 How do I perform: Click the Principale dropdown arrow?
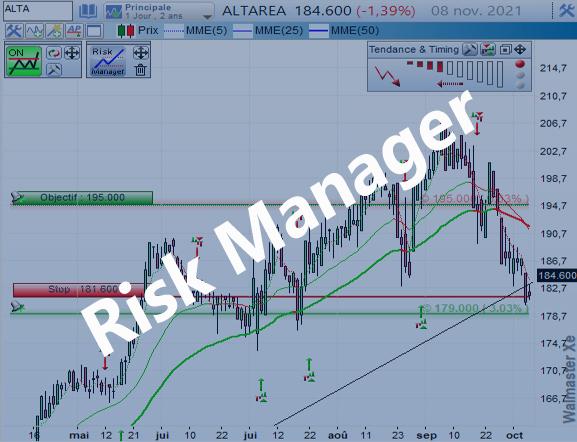(x=207, y=17)
